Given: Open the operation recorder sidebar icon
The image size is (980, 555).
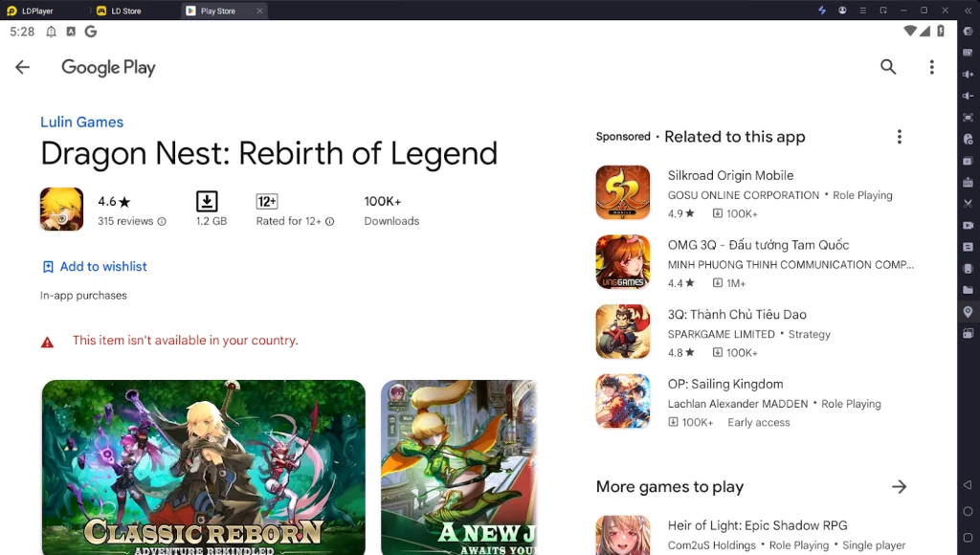Looking at the screenshot, I should point(968,139).
